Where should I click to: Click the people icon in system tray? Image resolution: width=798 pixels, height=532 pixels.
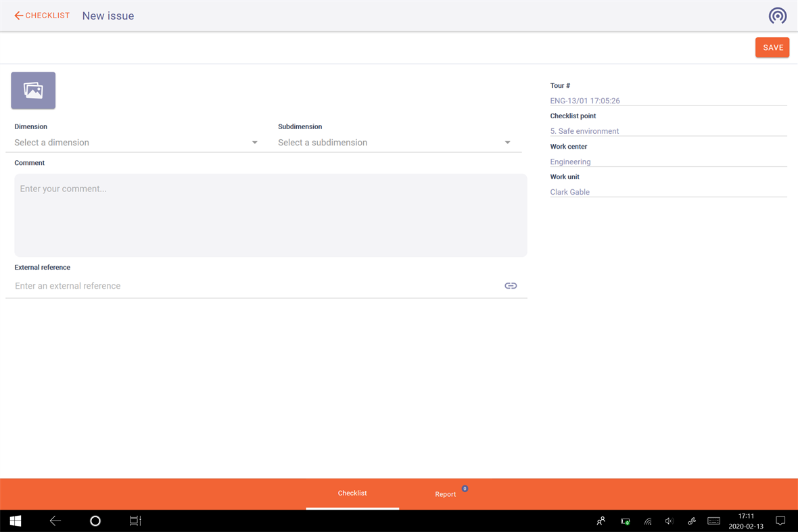601,521
